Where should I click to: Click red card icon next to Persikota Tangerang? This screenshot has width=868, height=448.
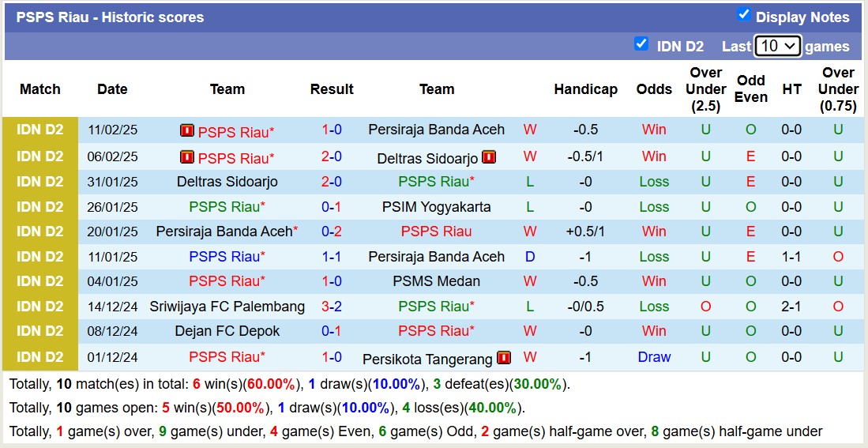point(504,358)
